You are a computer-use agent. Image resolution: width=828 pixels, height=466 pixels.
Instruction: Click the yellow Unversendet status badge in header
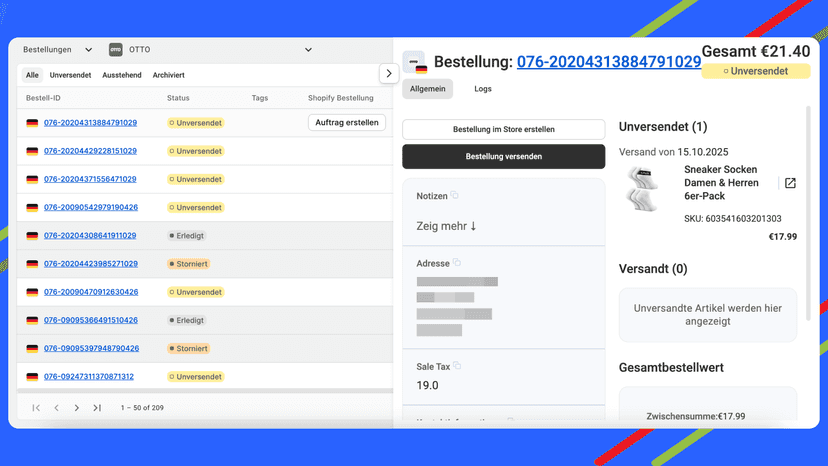[x=756, y=71]
